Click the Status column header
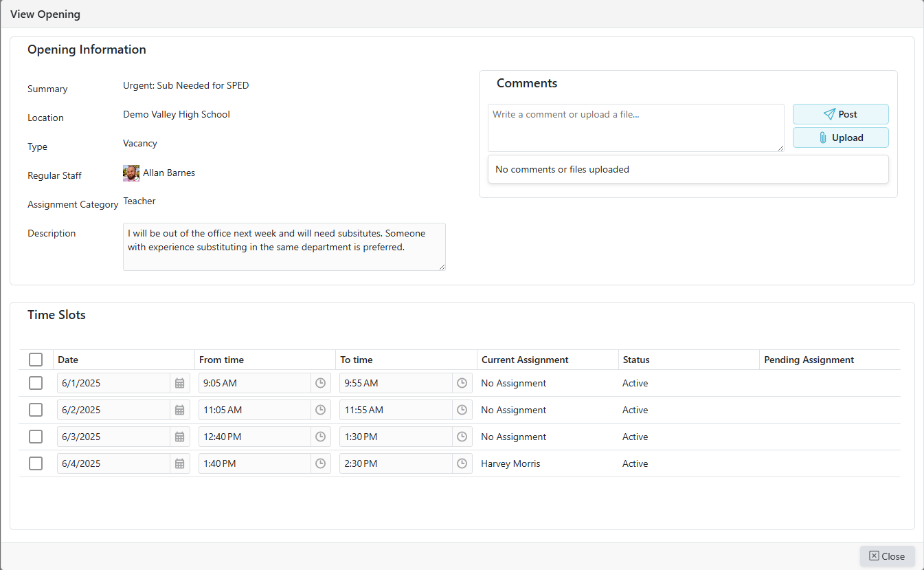 pyautogui.click(x=636, y=360)
